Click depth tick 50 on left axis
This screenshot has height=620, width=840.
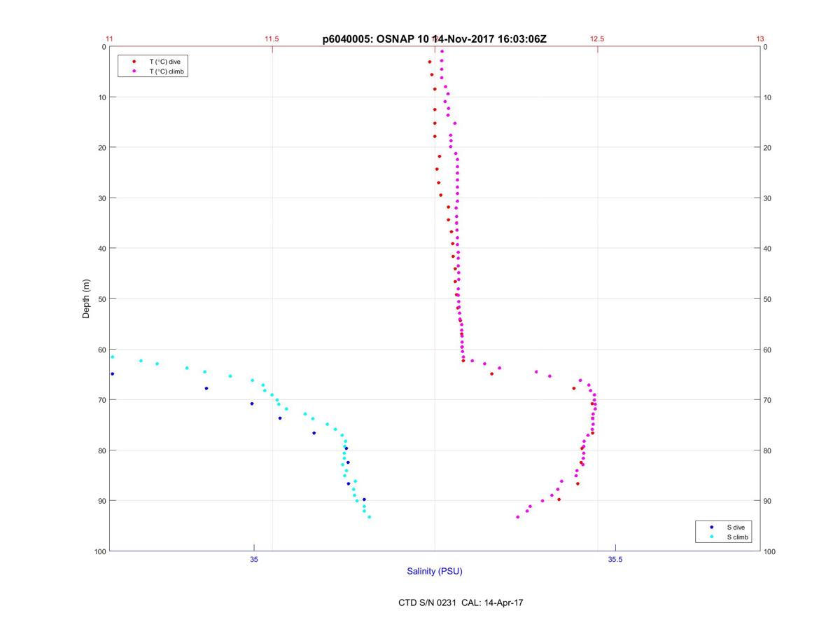(x=101, y=299)
